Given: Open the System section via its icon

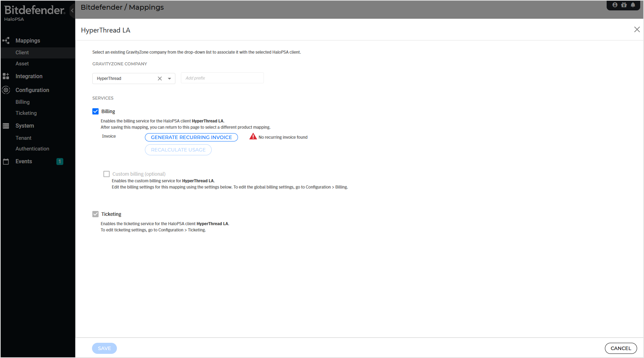Looking at the screenshot, I should click(x=6, y=126).
